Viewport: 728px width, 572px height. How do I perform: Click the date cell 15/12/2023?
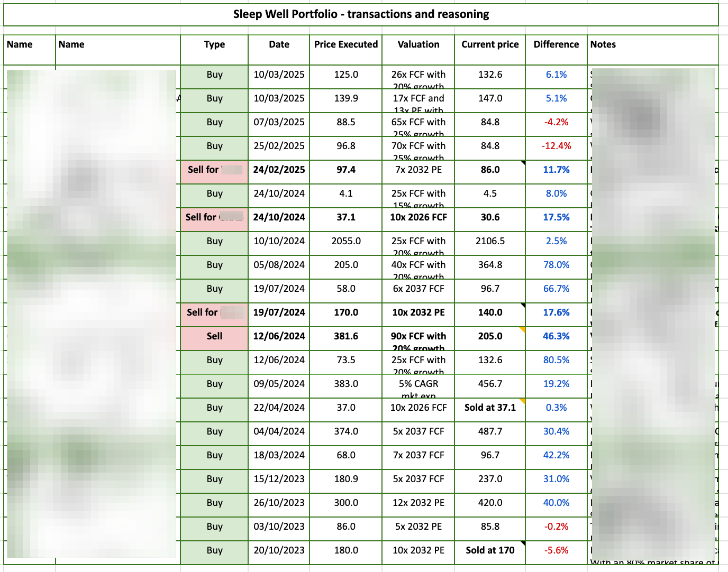pos(279,482)
